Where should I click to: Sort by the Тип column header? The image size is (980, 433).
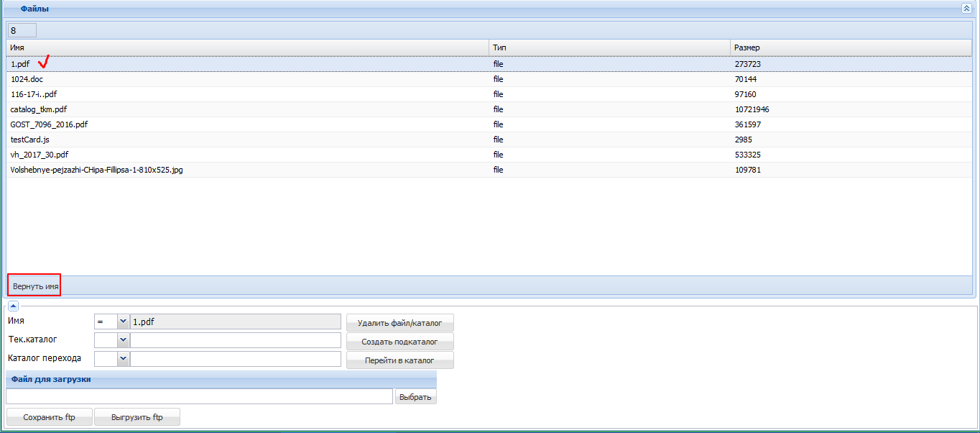coord(609,47)
